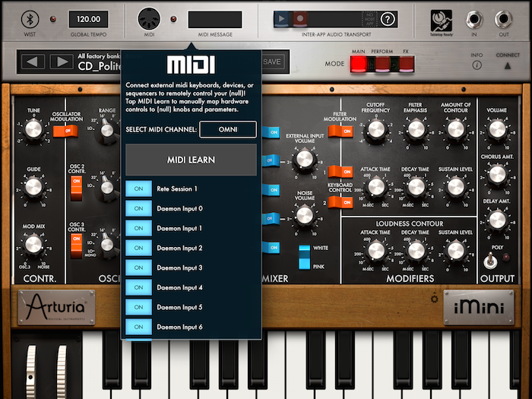Click the GLIDE knob
This screenshot has height=399, width=532.
[33, 187]
